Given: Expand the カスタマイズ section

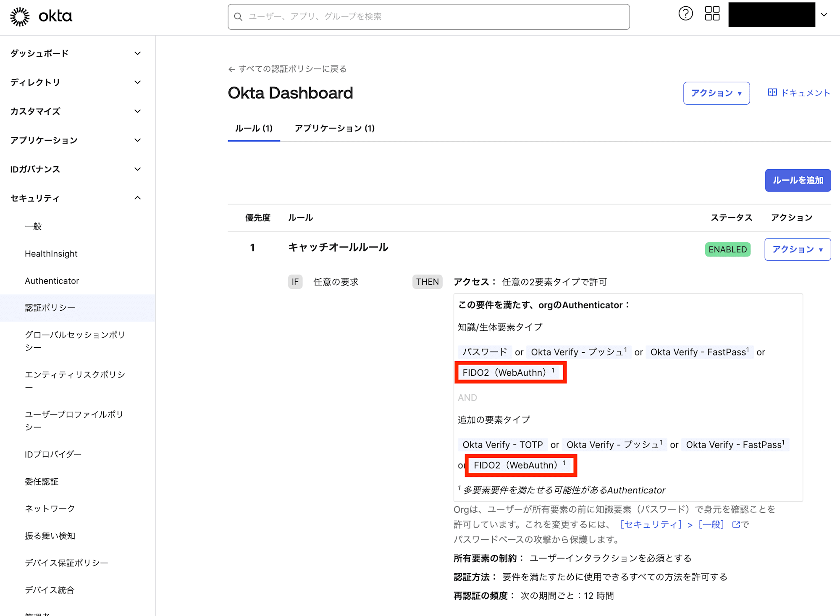Looking at the screenshot, I should coord(77,111).
